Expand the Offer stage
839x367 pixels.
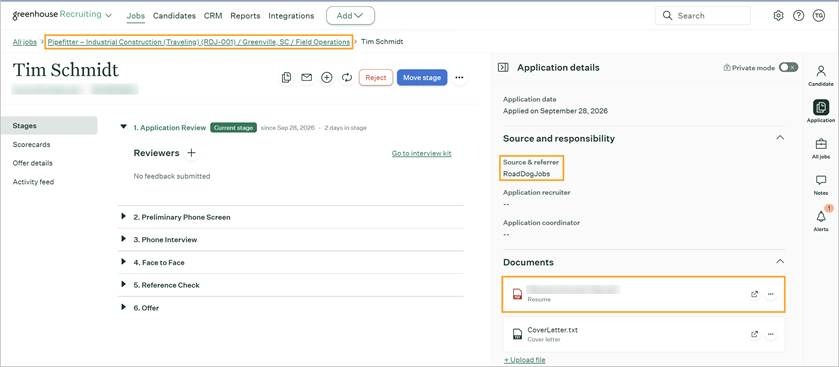click(124, 308)
